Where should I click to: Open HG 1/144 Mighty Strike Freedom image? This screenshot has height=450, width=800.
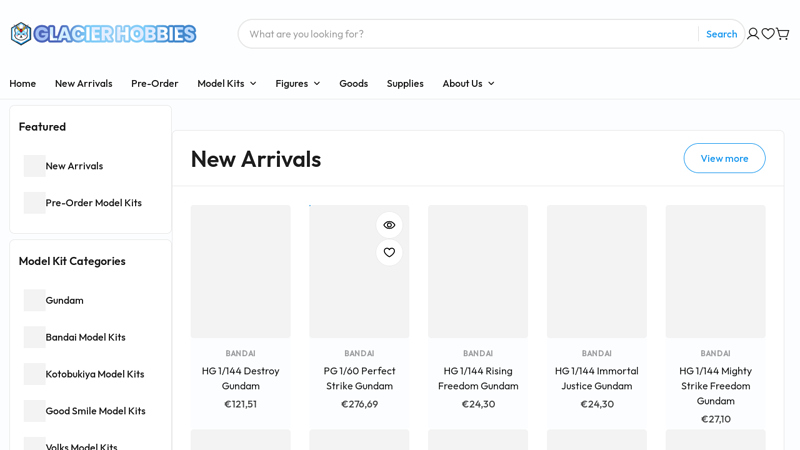tap(715, 271)
